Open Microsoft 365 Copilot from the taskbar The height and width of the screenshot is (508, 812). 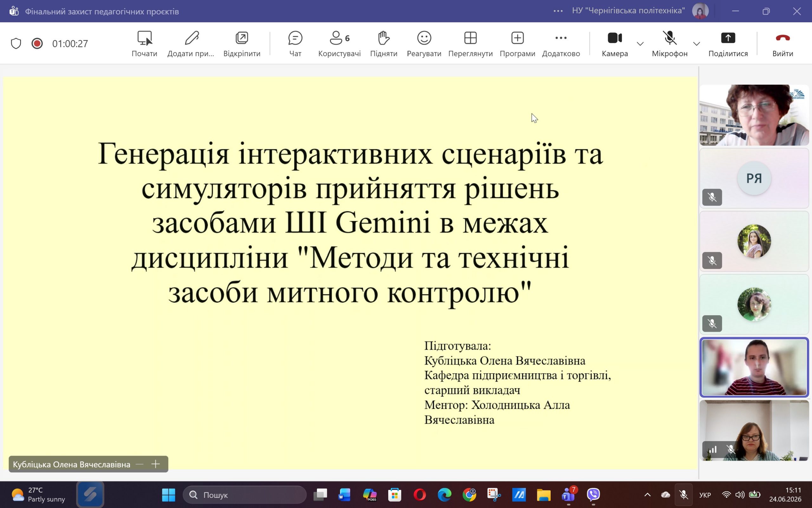pyautogui.click(x=370, y=495)
